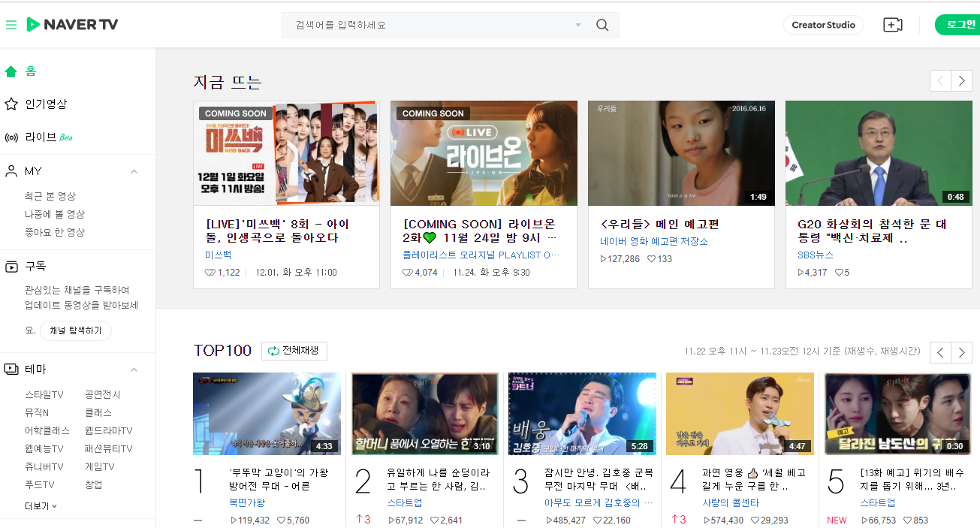Click the 라이브 Beta broadcast icon
The image size is (980, 528).
coord(12,137)
